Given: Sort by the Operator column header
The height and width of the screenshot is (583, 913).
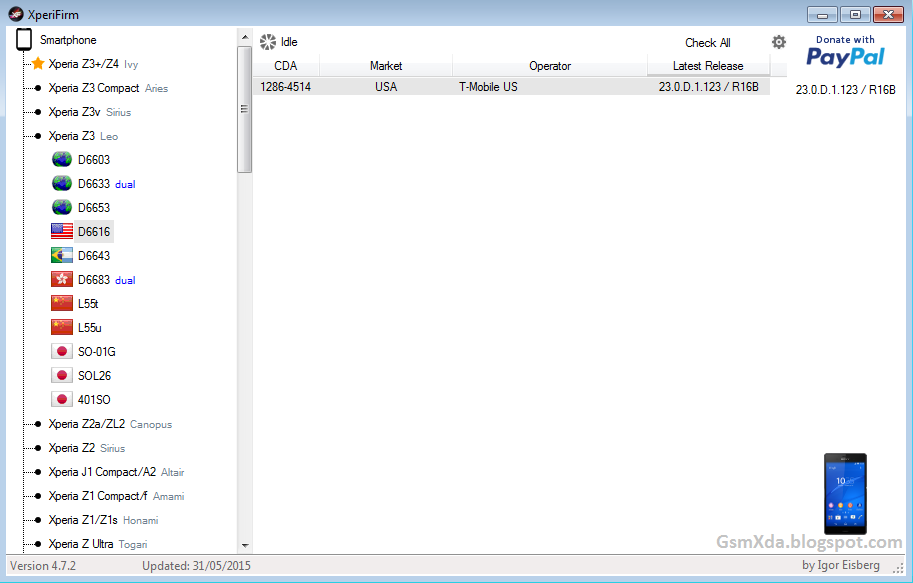Looking at the screenshot, I should [550, 66].
